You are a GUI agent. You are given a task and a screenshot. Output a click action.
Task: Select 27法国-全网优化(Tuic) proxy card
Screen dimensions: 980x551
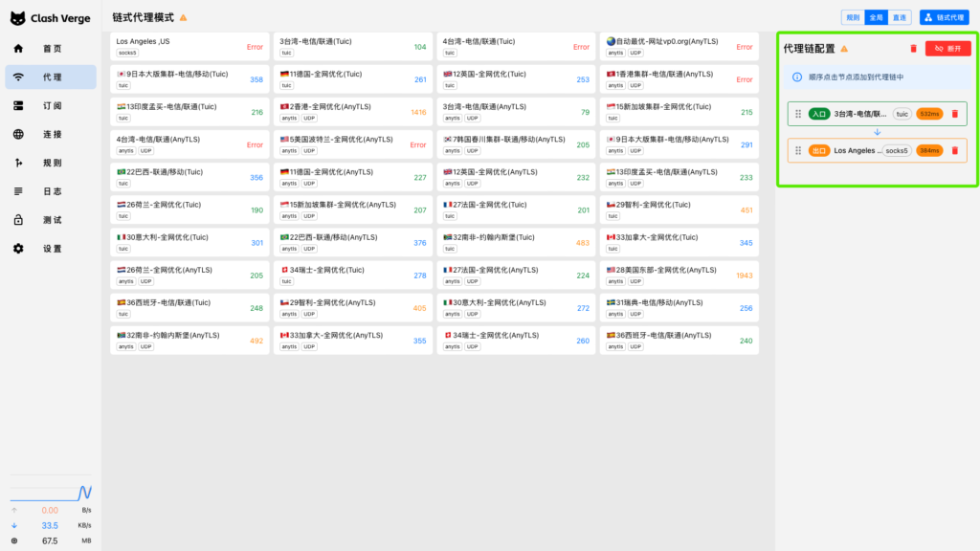click(x=516, y=209)
